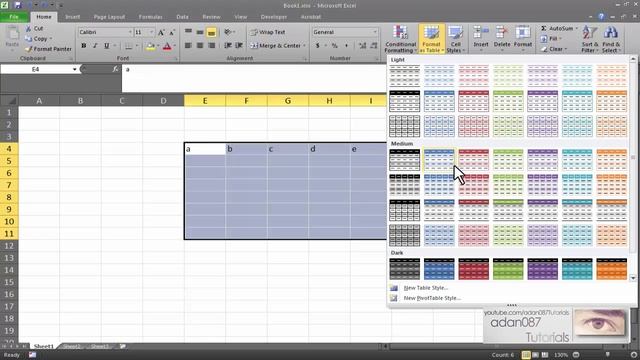
Task: Click the Increase Decimal icon
Action: [362, 46]
